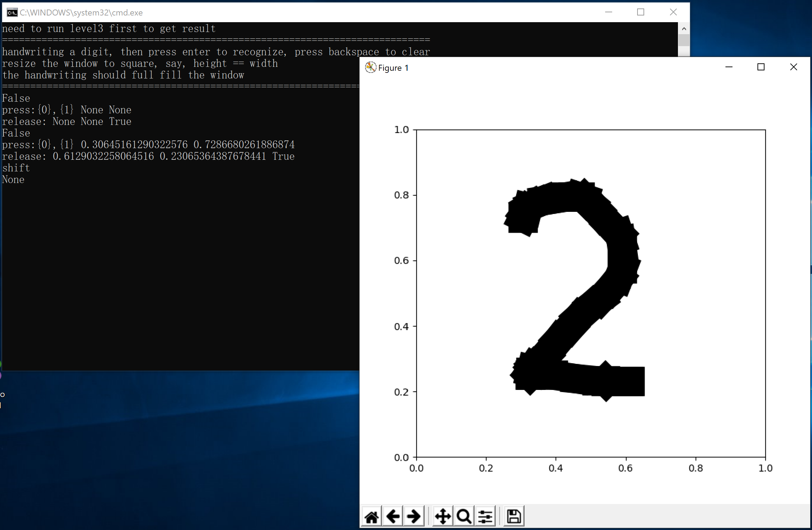Click the Figure 1 title bar
Viewport: 812px width, 530px height.
tap(563, 68)
